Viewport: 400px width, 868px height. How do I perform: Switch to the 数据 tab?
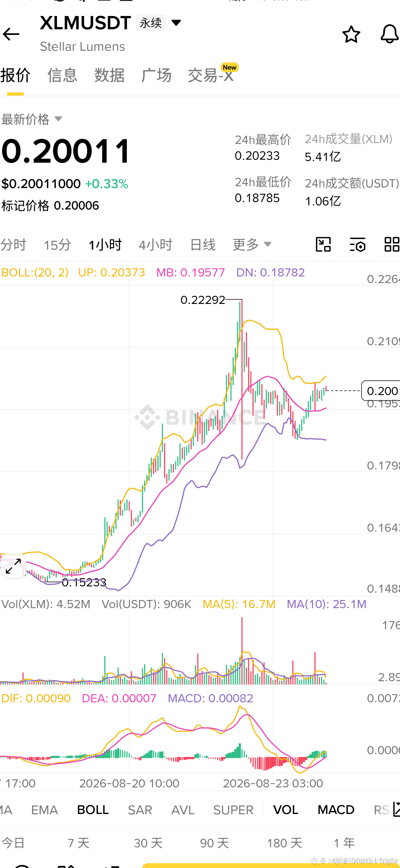[109, 75]
